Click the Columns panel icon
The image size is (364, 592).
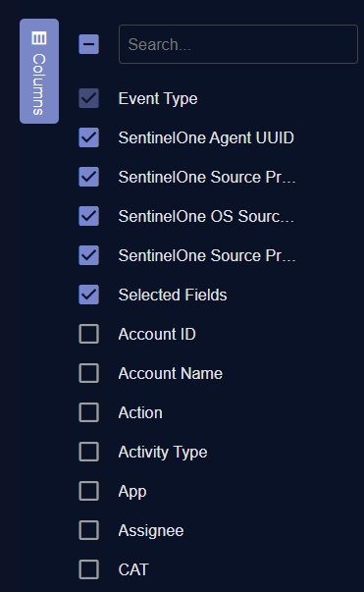pyautogui.click(x=39, y=38)
